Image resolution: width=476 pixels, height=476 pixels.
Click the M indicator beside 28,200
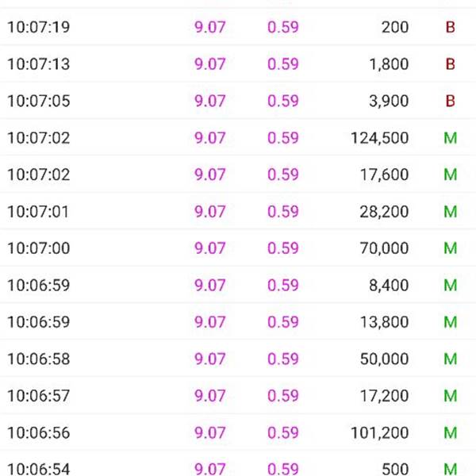click(x=450, y=212)
